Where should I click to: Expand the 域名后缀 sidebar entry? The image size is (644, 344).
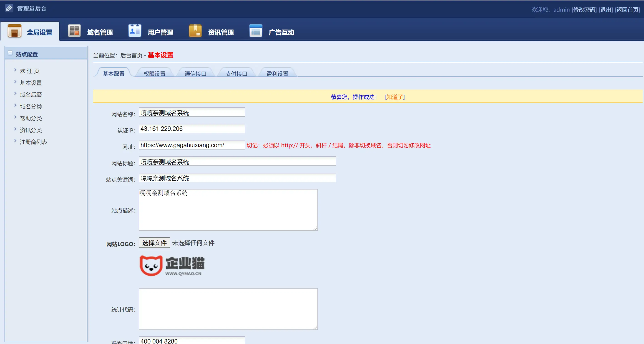pos(30,95)
